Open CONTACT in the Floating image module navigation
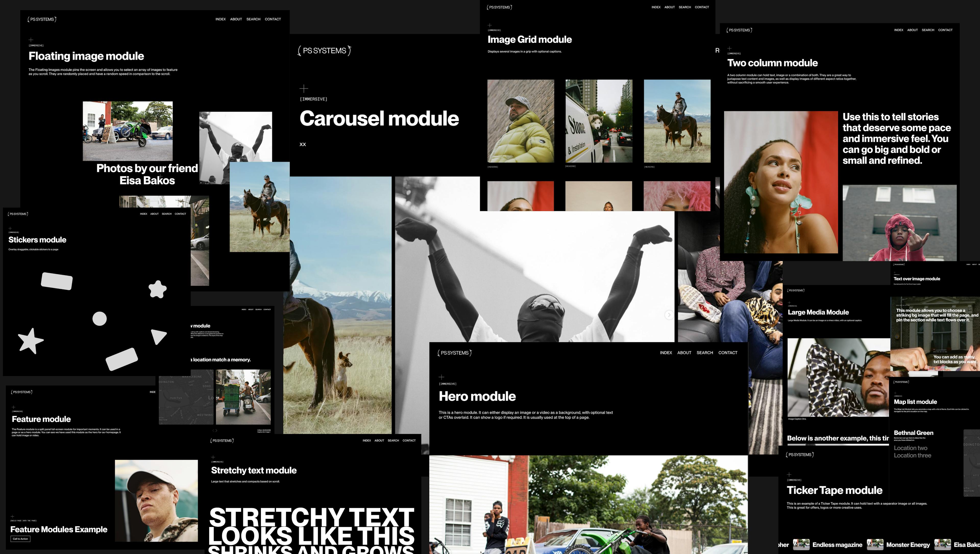The image size is (980, 554). [x=273, y=19]
